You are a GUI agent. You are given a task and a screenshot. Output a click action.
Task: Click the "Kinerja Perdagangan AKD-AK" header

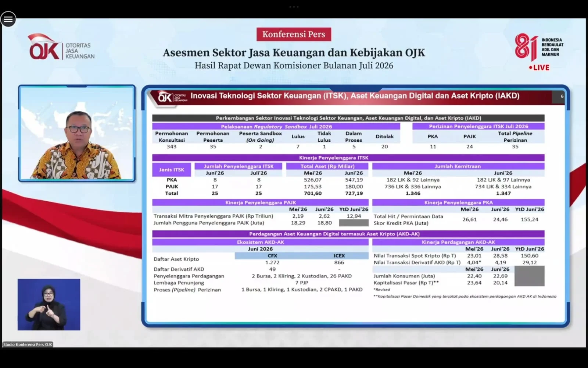458,242
